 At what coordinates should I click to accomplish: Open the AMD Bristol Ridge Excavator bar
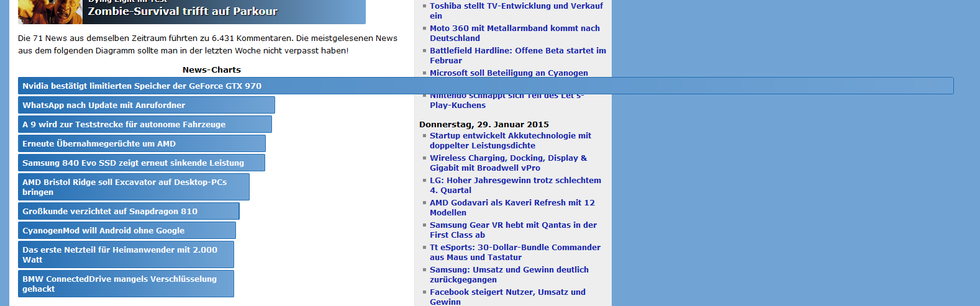pos(134,187)
